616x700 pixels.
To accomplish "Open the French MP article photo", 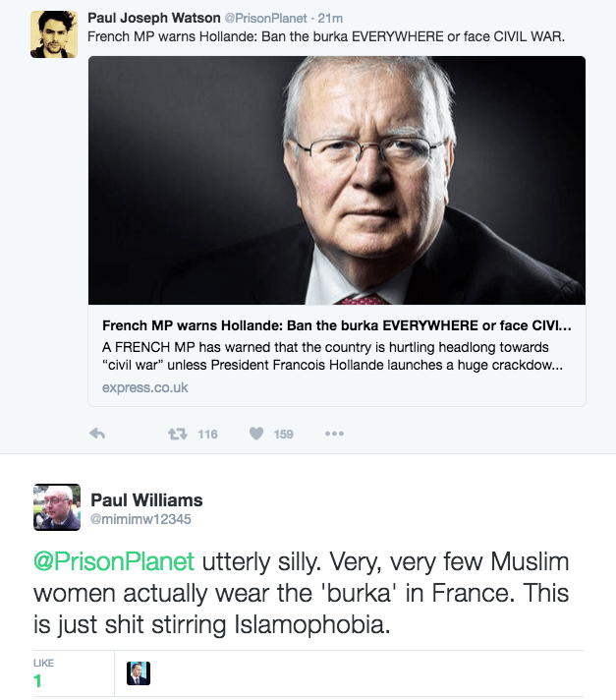I will click(x=337, y=180).
